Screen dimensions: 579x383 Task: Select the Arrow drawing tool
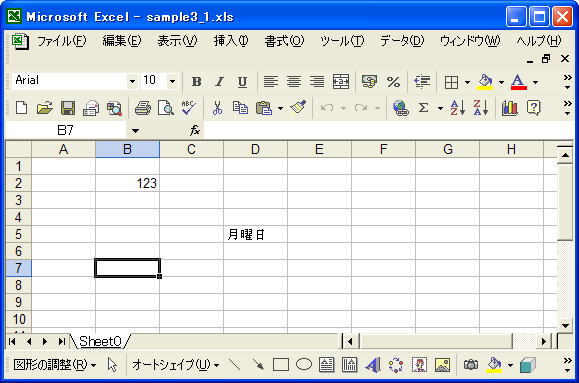[x=258, y=365]
